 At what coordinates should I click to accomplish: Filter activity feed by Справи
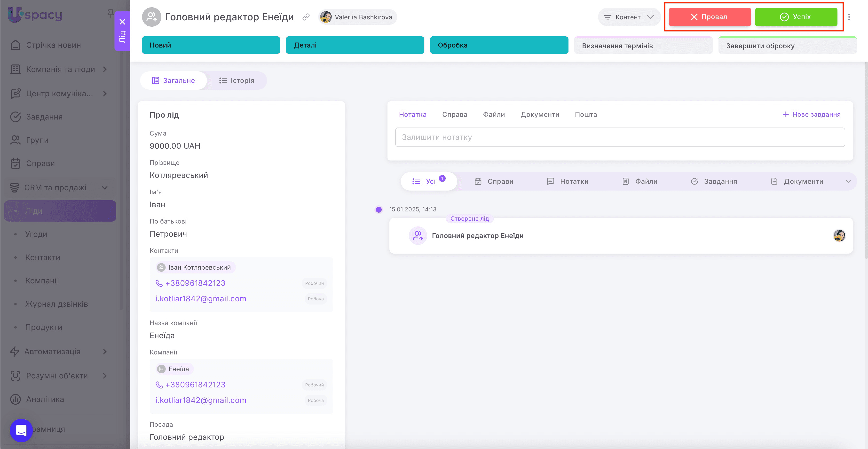494,181
